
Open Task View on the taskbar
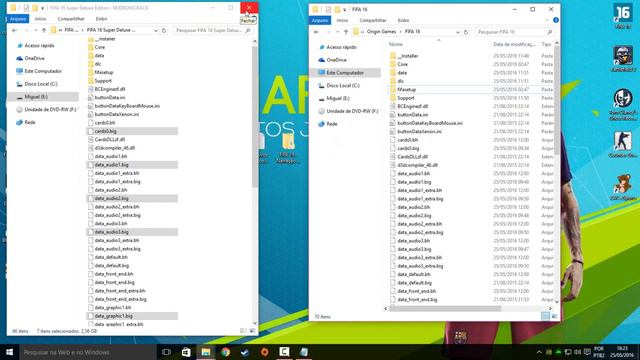(166, 352)
